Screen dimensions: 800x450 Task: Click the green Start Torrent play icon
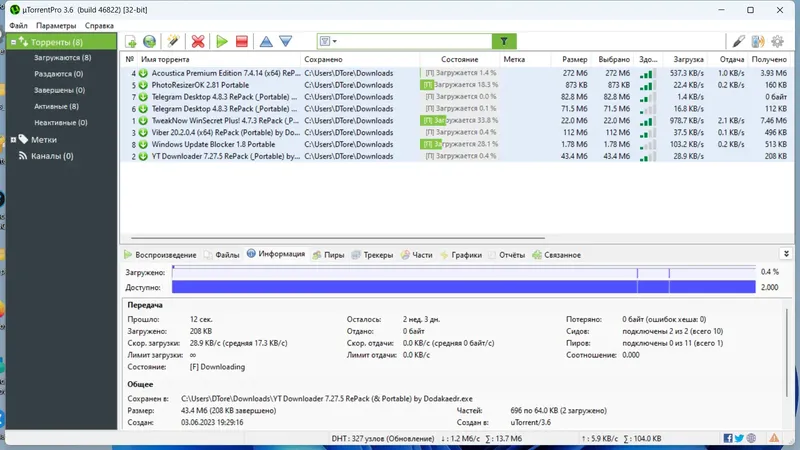[x=222, y=41]
